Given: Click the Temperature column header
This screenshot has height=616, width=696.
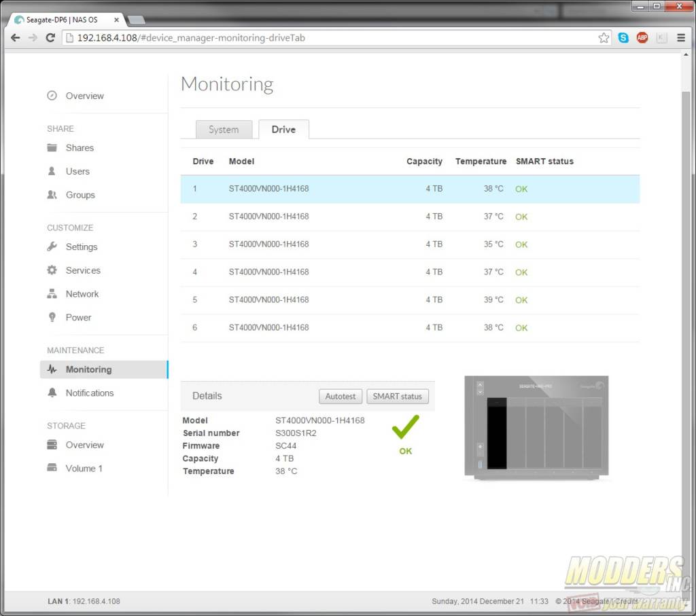Looking at the screenshot, I should coord(481,162).
